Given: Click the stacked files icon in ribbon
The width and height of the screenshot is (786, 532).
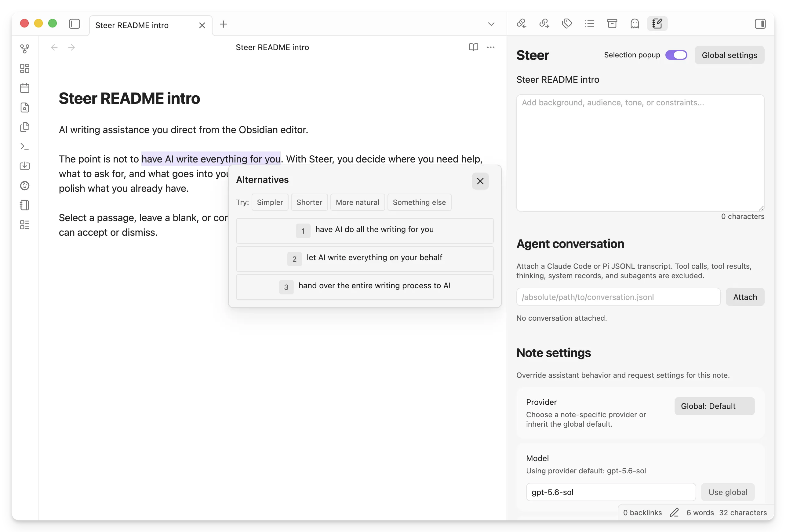Looking at the screenshot, I should 25,127.
